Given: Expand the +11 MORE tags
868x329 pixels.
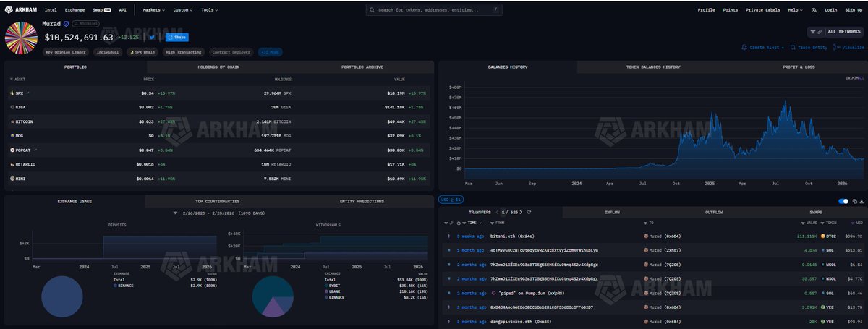Looking at the screenshot, I should click(x=271, y=51).
